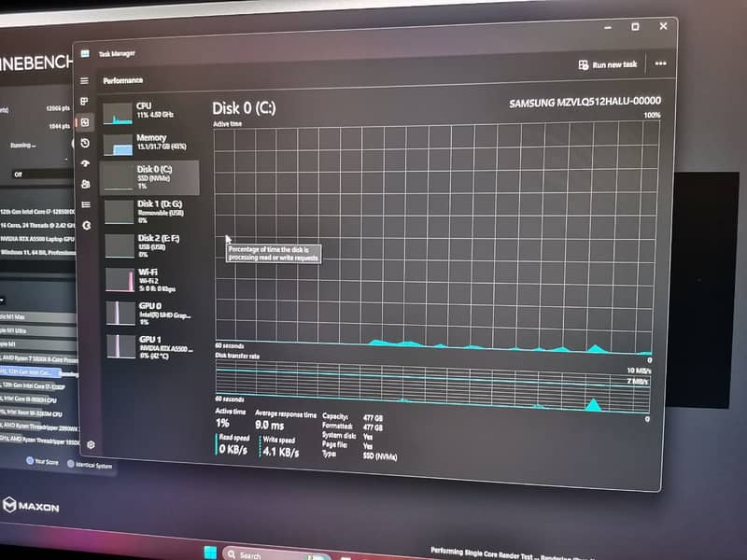Go to the Startup apps page icon
This screenshot has width=747, height=560.
click(x=85, y=163)
